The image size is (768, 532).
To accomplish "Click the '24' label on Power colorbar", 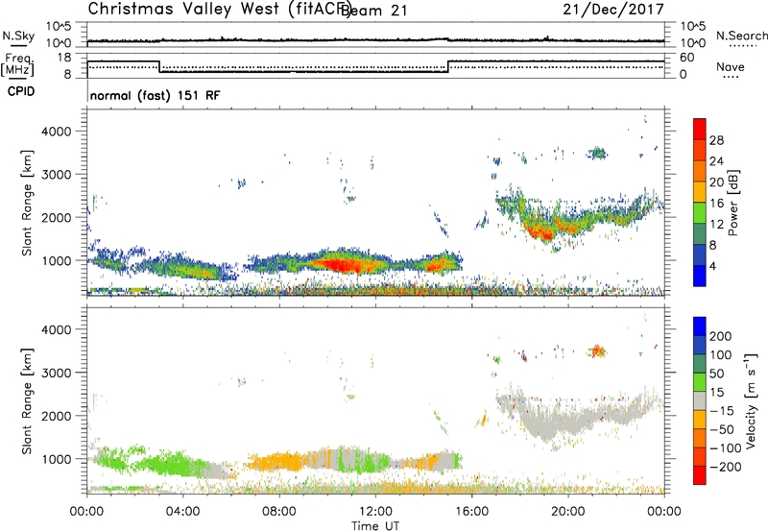I will pyautogui.click(x=716, y=161).
